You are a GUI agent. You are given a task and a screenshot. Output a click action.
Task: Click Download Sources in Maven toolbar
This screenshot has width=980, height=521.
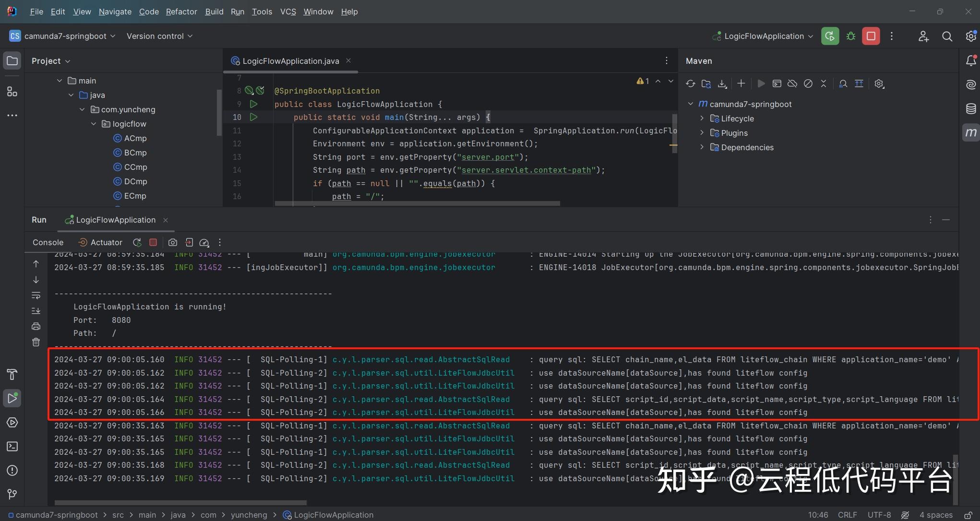pos(722,83)
